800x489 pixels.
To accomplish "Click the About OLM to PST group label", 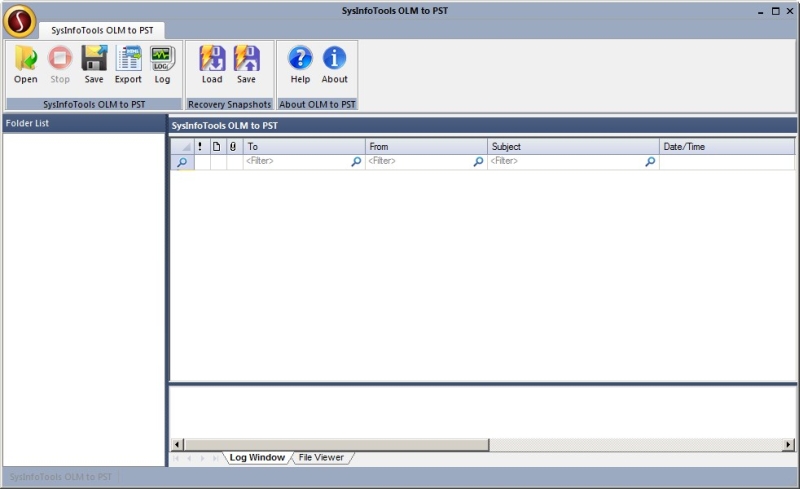I will click(x=317, y=104).
